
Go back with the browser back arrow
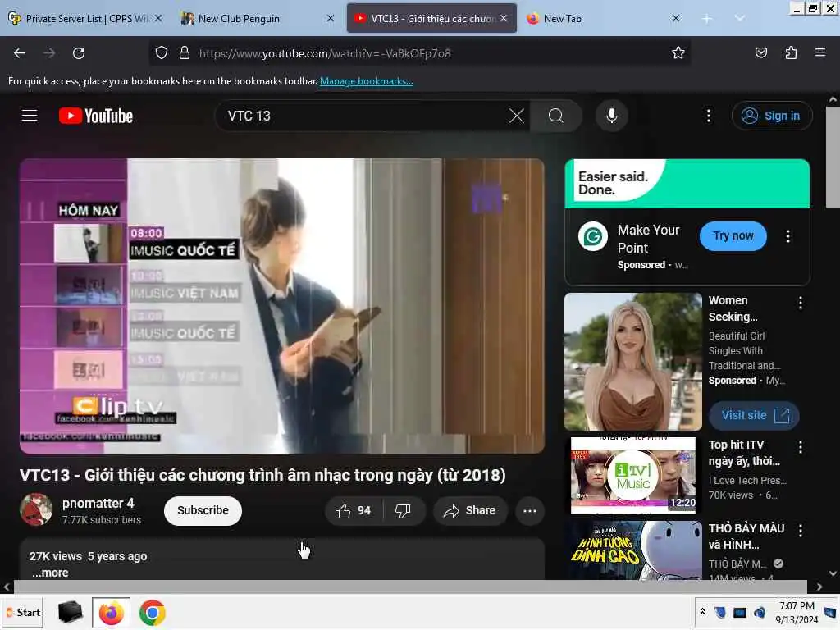pos(20,53)
